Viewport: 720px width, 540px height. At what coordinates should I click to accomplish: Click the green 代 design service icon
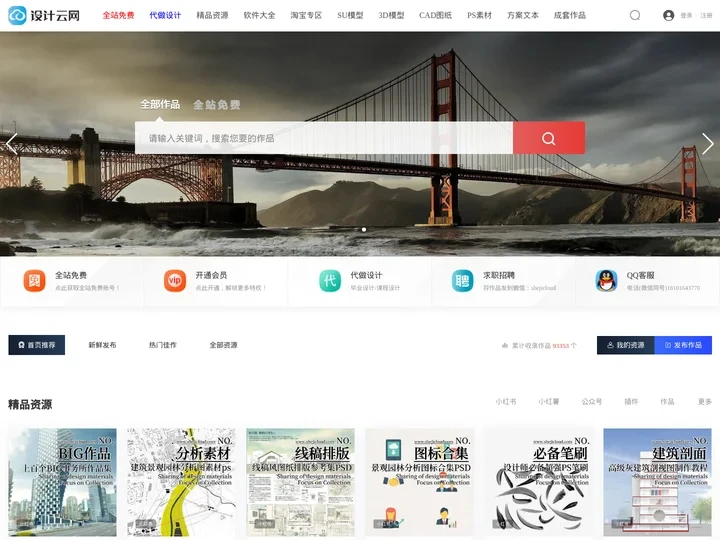[x=330, y=281]
